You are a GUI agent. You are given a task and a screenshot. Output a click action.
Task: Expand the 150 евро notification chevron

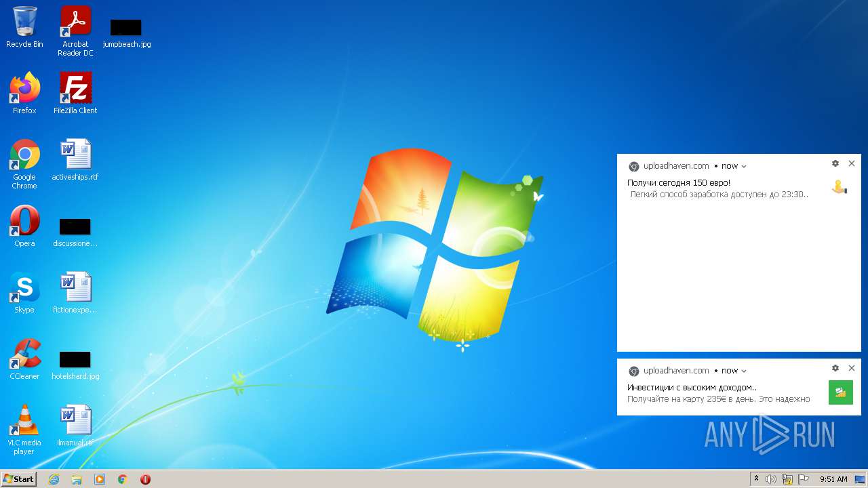(x=744, y=166)
